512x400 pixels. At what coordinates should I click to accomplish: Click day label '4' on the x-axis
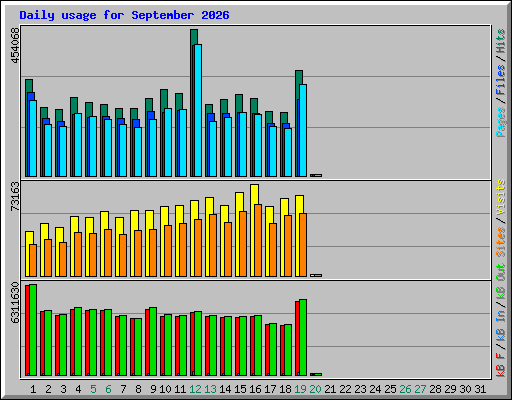78,389
